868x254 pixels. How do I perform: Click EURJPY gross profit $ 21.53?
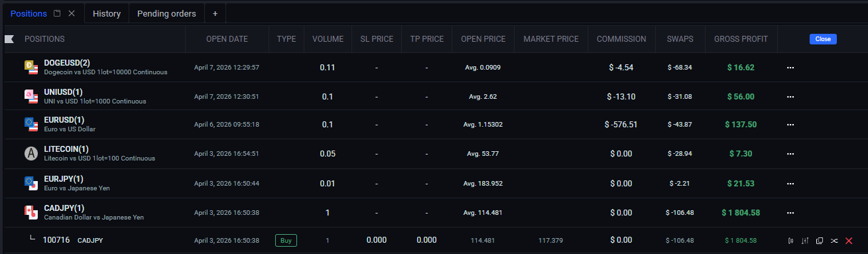(741, 184)
